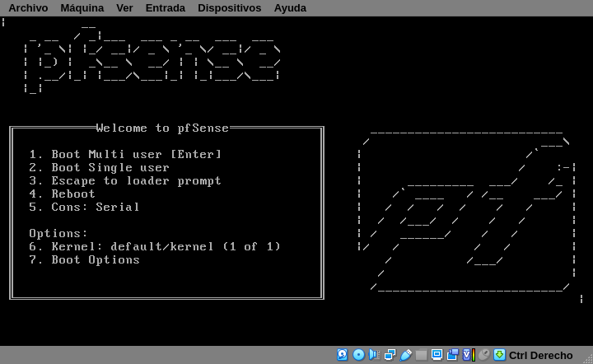Open the Ayuda menu

[290, 8]
